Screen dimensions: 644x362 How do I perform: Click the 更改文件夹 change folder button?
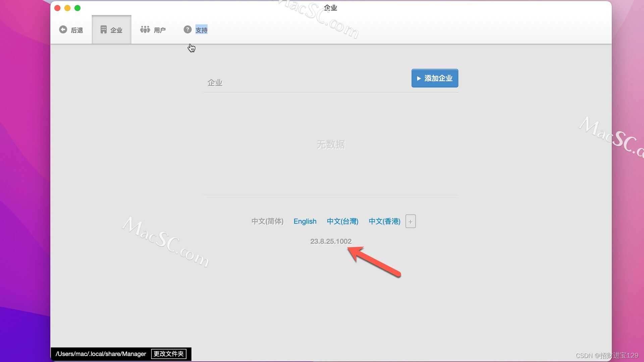click(169, 354)
